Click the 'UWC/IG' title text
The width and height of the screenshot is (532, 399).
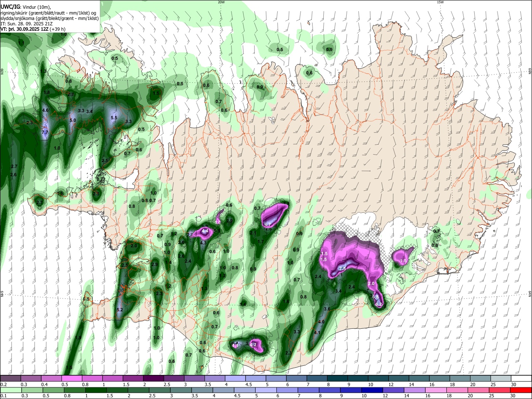[x=10, y=7]
